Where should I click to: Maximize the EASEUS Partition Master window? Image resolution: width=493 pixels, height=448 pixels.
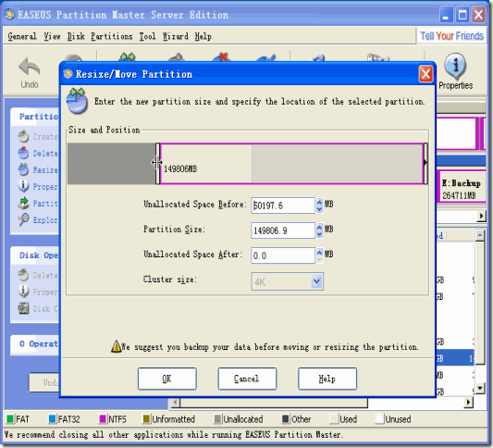[x=462, y=15]
